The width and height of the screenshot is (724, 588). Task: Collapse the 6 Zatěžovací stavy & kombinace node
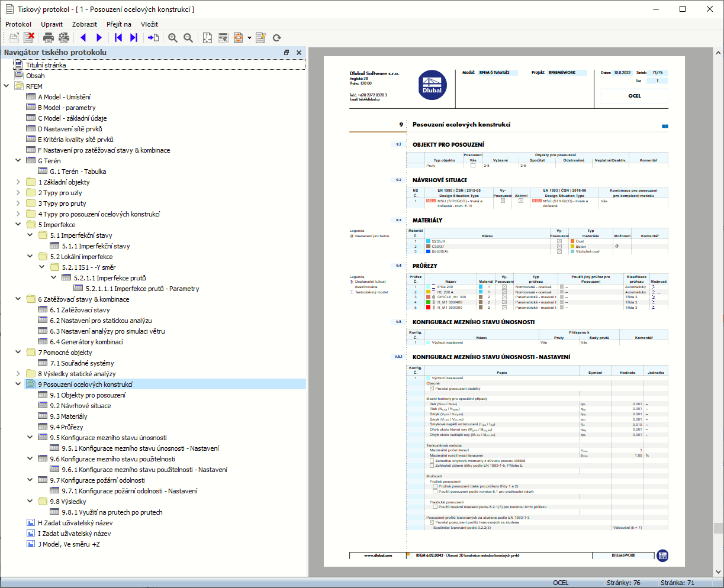coord(18,299)
